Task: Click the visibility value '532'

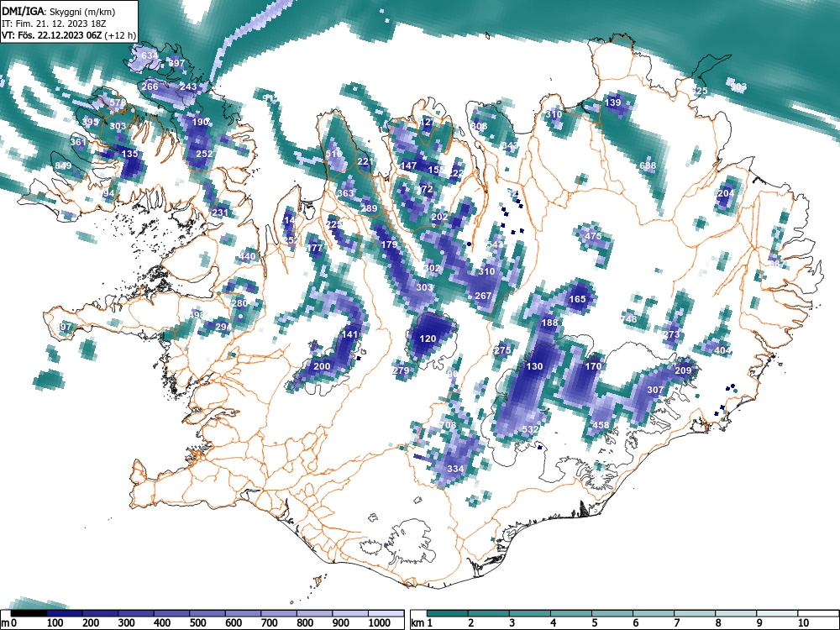Action: pyautogui.click(x=530, y=429)
